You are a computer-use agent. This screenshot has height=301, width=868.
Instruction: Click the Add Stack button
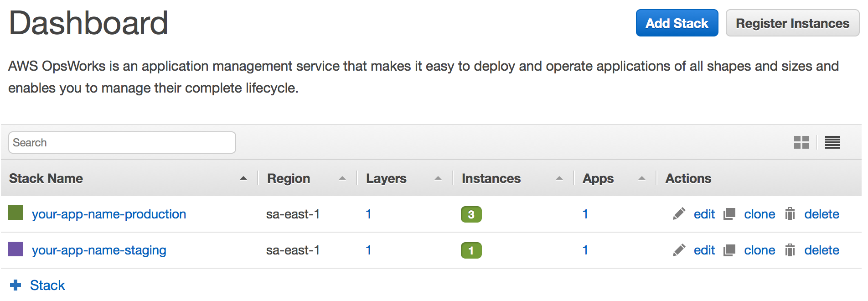(677, 23)
